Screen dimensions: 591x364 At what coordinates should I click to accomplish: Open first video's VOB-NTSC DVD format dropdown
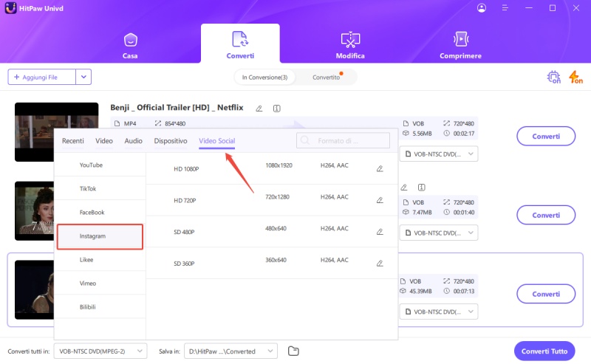(x=439, y=154)
